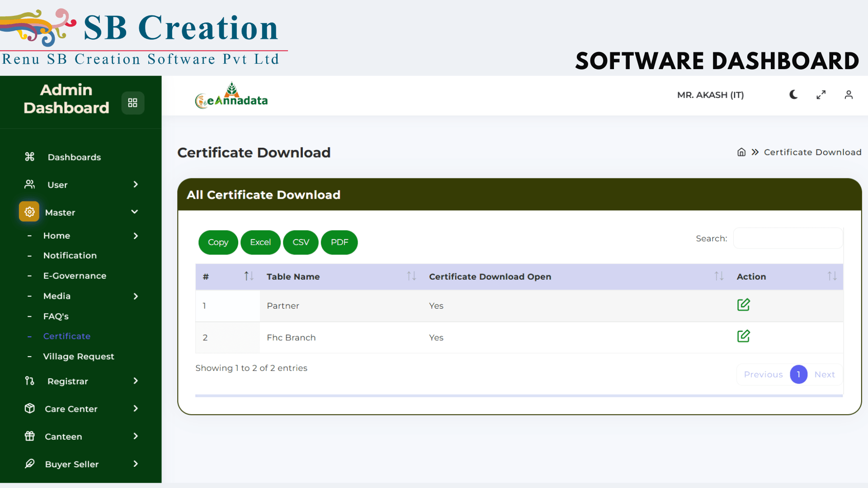The height and width of the screenshot is (488, 868).
Task: Enter fullscreen with the expand arrows icon
Action: 821,94
